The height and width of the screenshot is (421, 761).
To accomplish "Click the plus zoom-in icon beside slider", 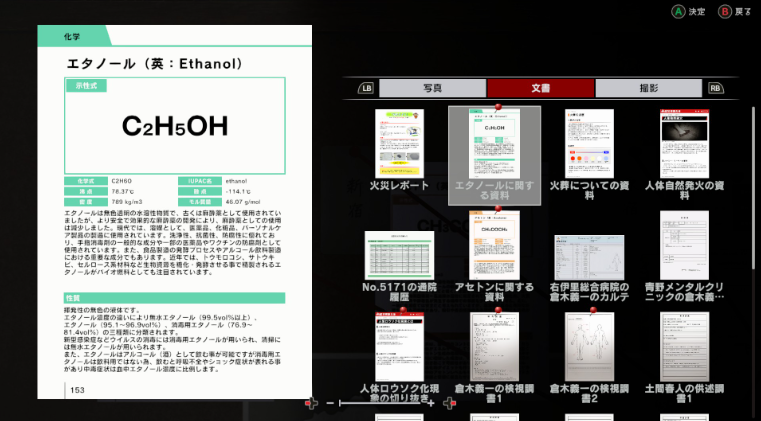I will (x=430, y=403).
